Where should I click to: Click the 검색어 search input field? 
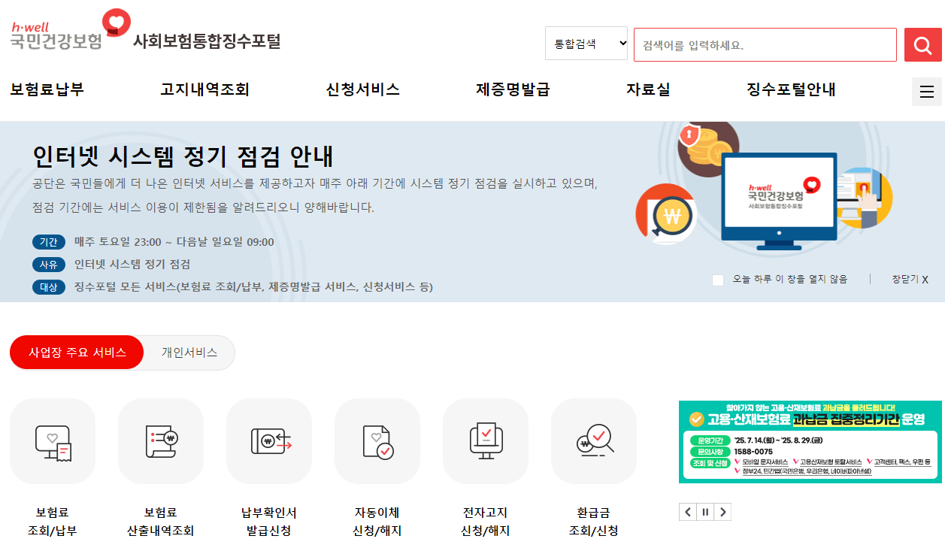pos(763,44)
